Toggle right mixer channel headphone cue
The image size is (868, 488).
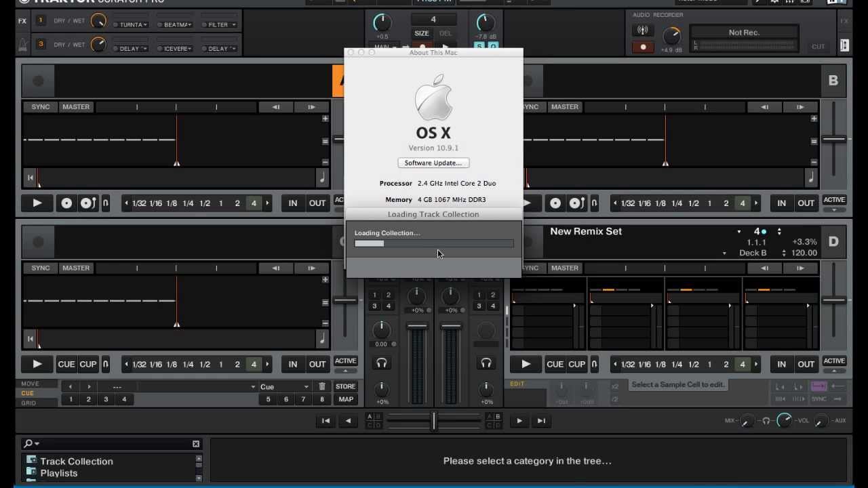coord(486,363)
